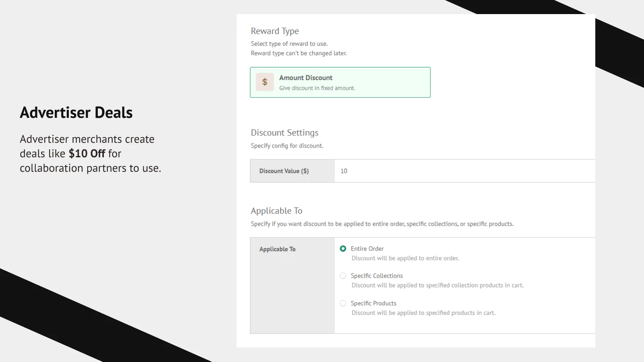Click the bold $10 Off text
Screen dimensions: 644x362
coord(87,154)
